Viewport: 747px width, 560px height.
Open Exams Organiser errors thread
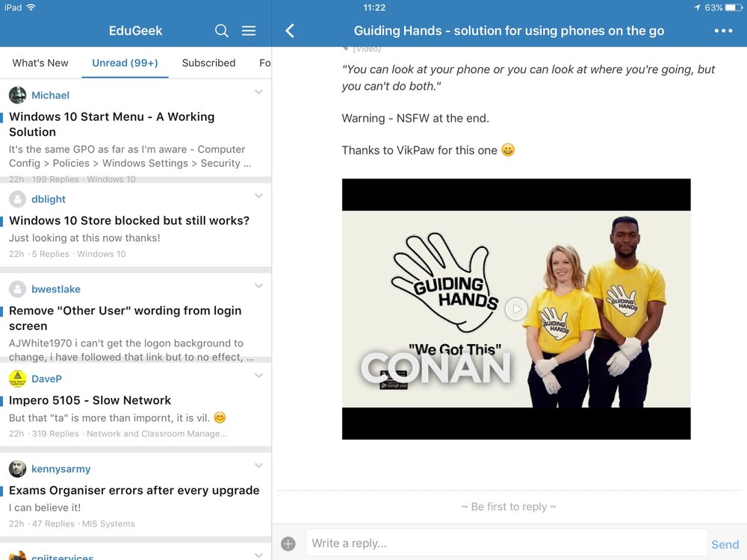pyautogui.click(x=134, y=490)
